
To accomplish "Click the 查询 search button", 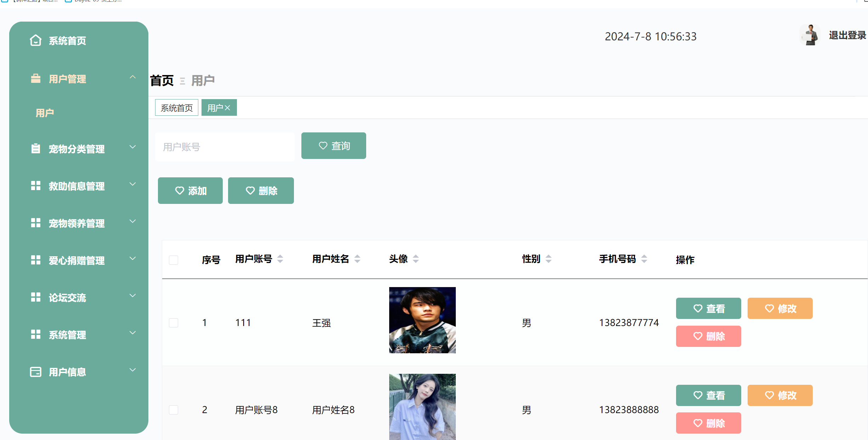I will tap(333, 146).
